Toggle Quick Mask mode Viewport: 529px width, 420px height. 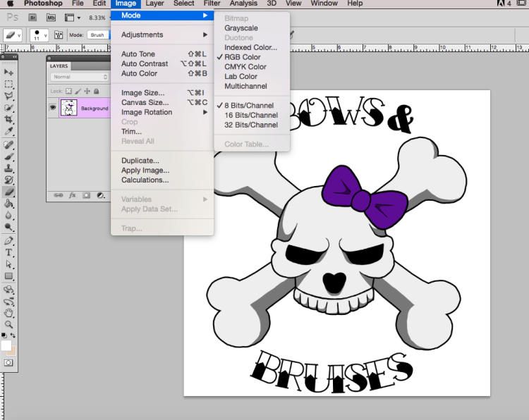[8, 363]
